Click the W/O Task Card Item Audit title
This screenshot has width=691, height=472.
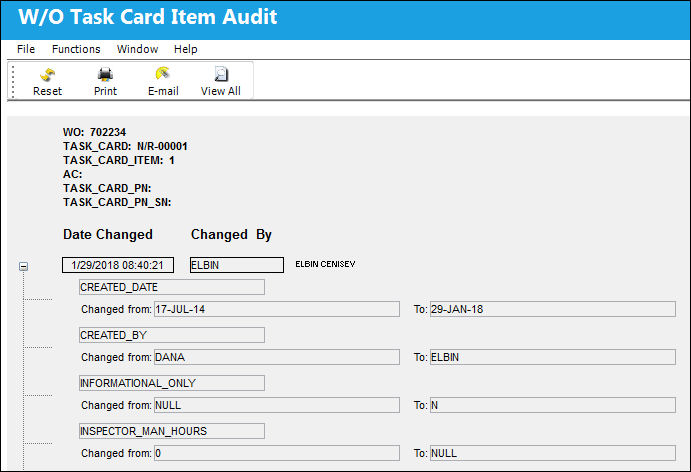(x=148, y=17)
